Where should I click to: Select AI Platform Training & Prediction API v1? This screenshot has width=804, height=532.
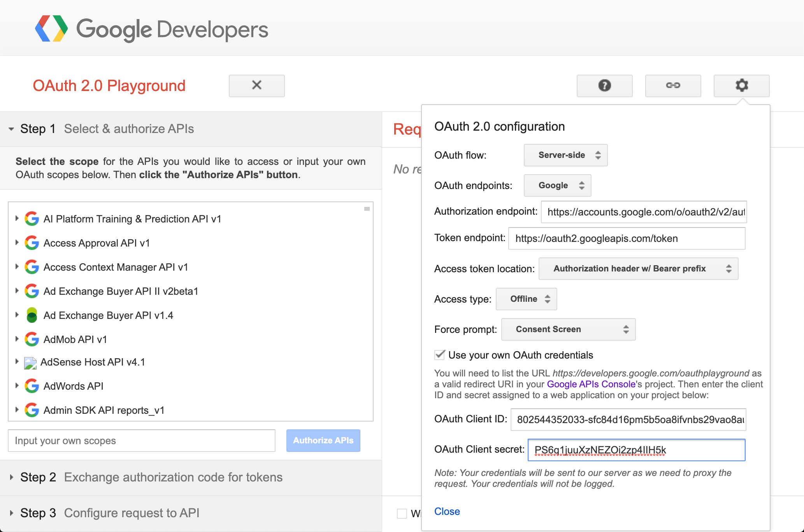(x=132, y=219)
